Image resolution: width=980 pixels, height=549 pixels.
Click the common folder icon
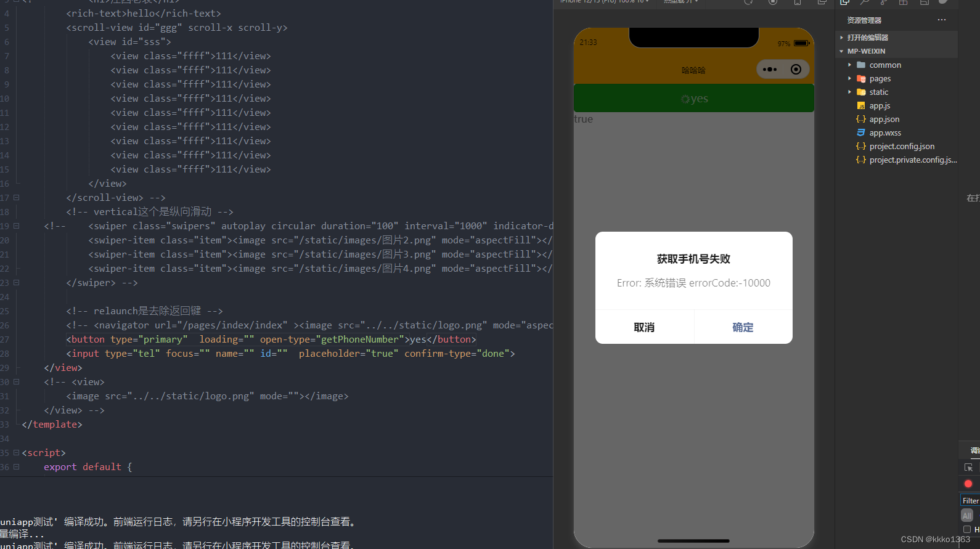pyautogui.click(x=861, y=65)
